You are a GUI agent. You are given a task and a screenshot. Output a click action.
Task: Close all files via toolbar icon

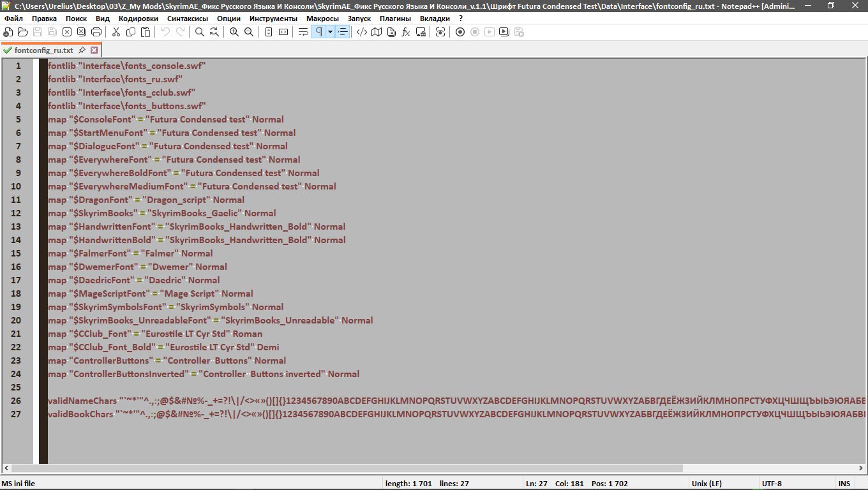[x=82, y=32]
